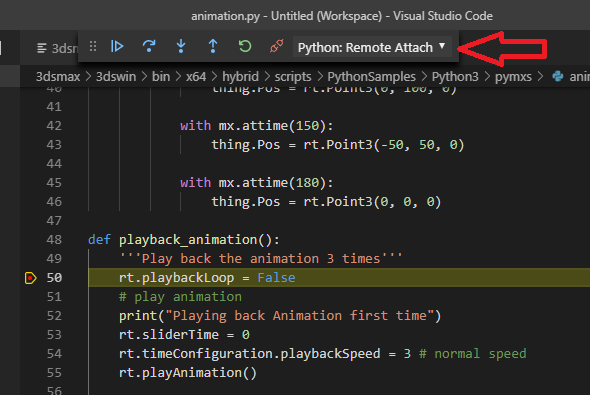
Task: Click line number 42 in gutter
Action: (x=54, y=126)
